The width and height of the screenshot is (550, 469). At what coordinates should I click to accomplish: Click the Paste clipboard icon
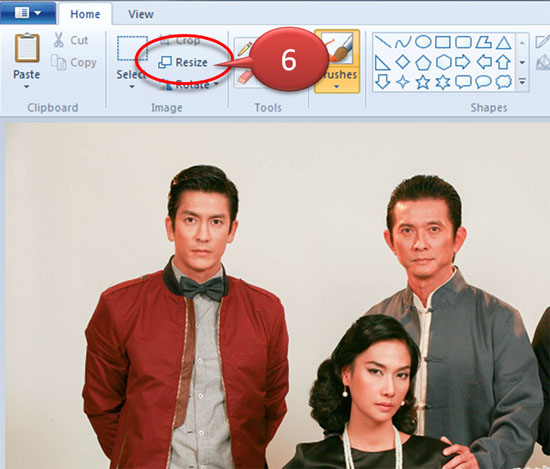(x=27, y=47)
